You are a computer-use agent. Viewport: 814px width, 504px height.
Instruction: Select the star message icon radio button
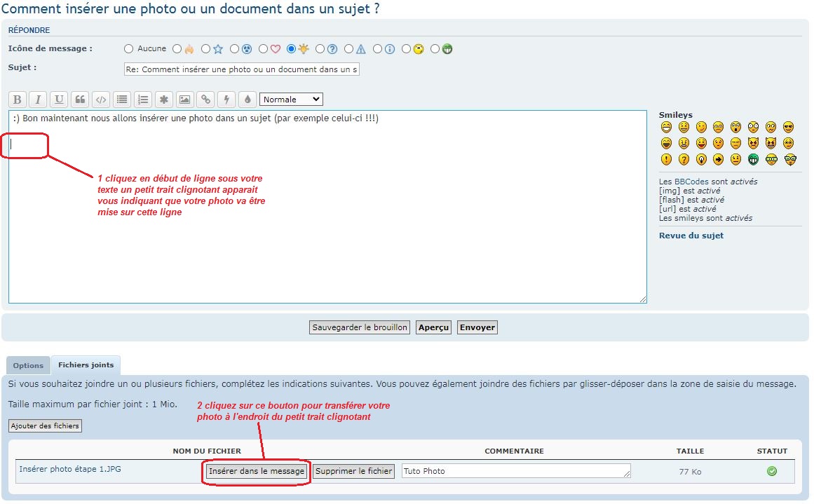pos(205,49)
